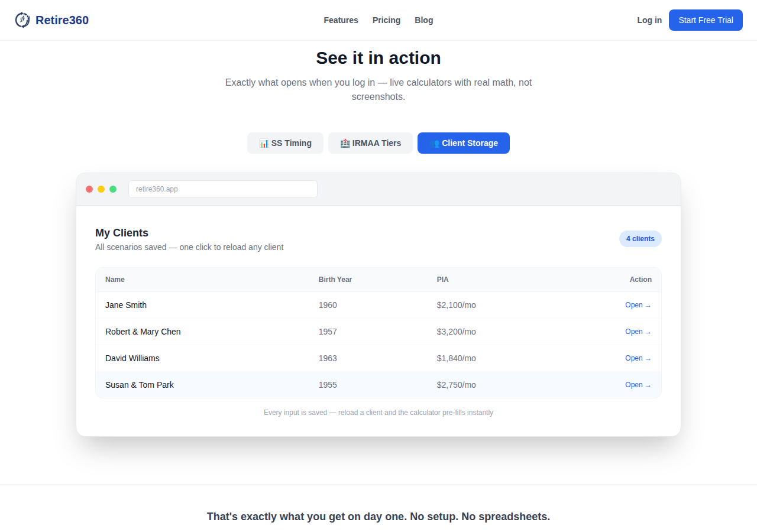Open Susan & Tom Park's scenario

click(x=638, y=385)
